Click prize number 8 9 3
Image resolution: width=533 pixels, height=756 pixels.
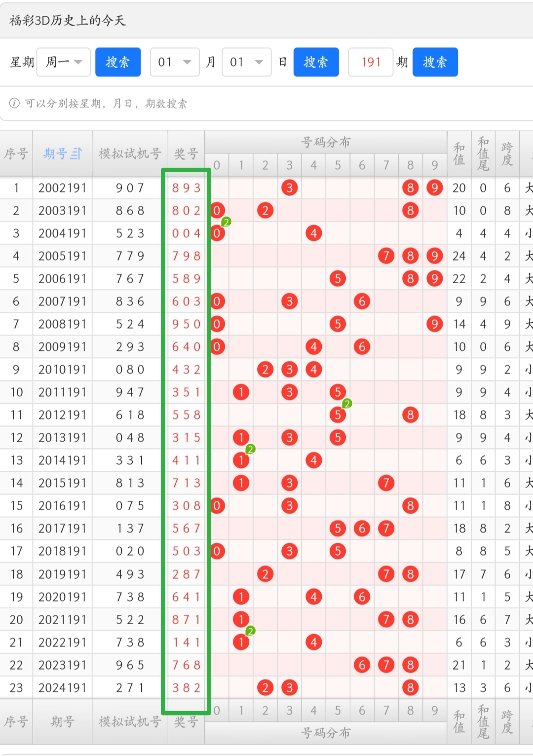(x=186, y=188)
